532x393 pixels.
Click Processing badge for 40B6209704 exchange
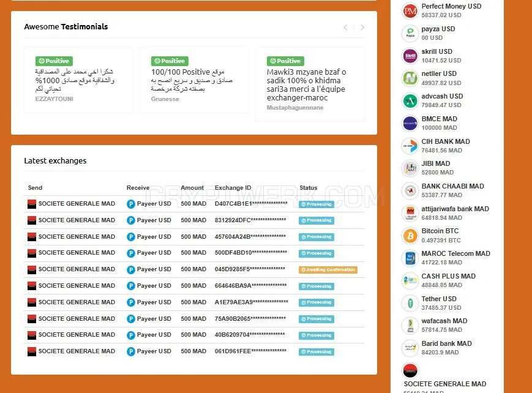[x=317, y=335]
